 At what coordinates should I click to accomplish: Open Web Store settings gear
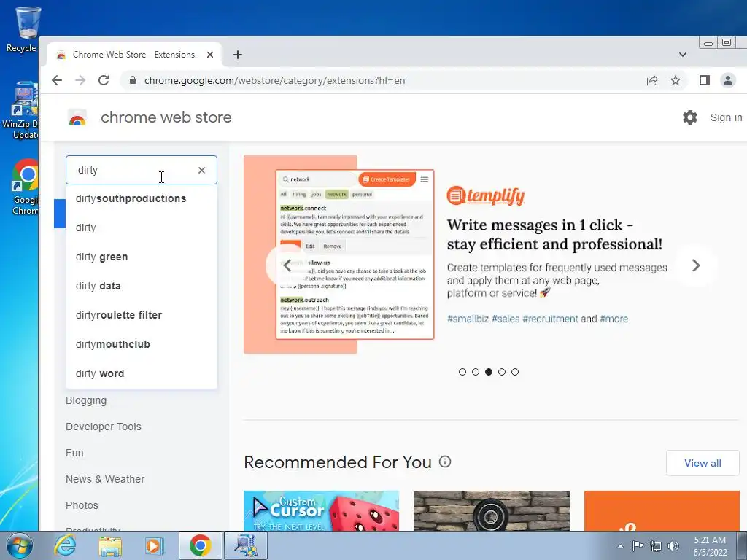point(690,117)
